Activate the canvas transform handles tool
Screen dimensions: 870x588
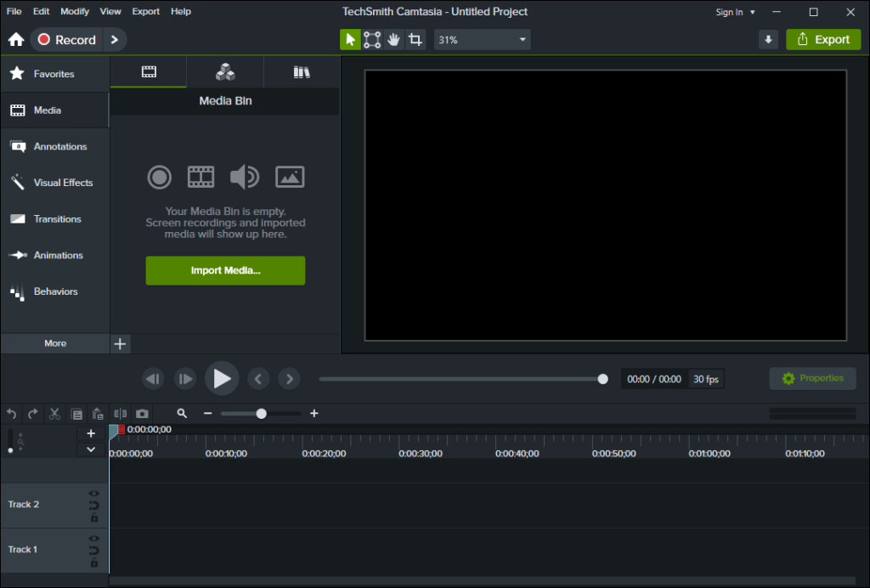372,39
